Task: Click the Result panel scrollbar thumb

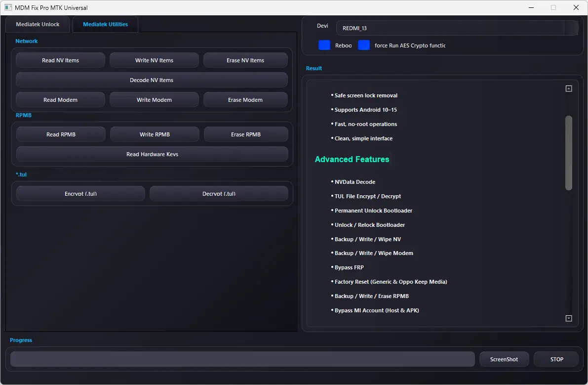Action: (x=569, y=153)
